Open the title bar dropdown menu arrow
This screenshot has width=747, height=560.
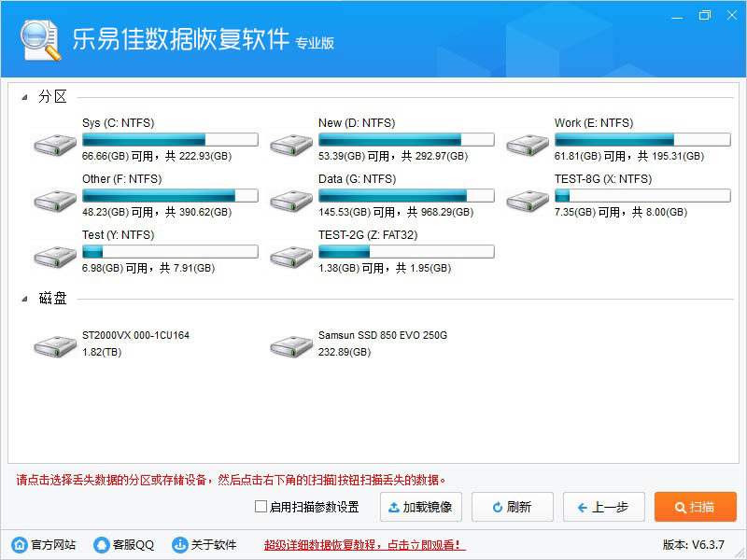(675, 16)
